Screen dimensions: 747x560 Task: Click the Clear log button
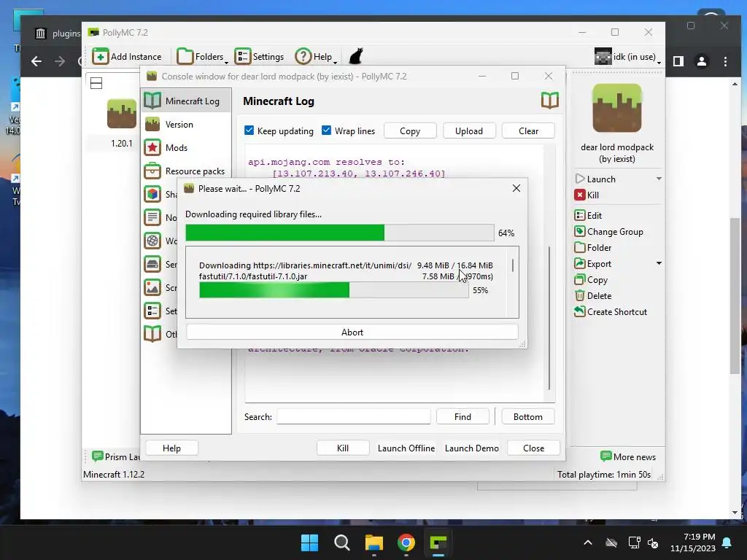pos(528,131)
